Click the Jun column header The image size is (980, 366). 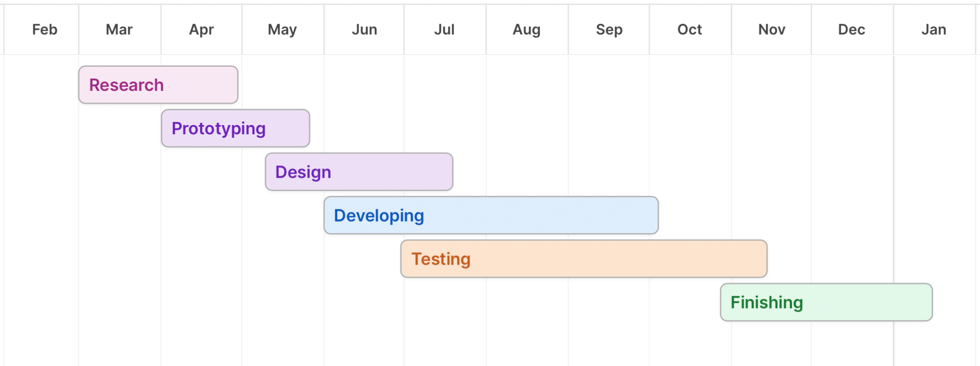click(364, 30)
